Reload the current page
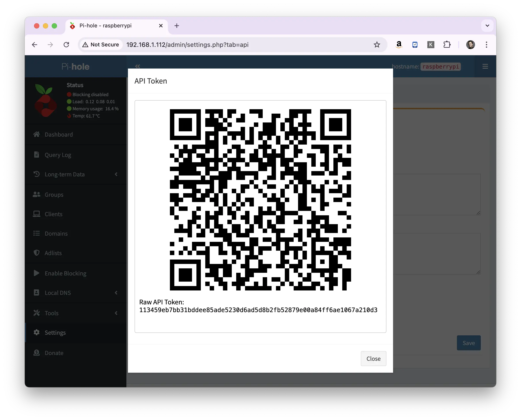Image resolution: width=521 pixels, height=420 pixels. [66, 44]
